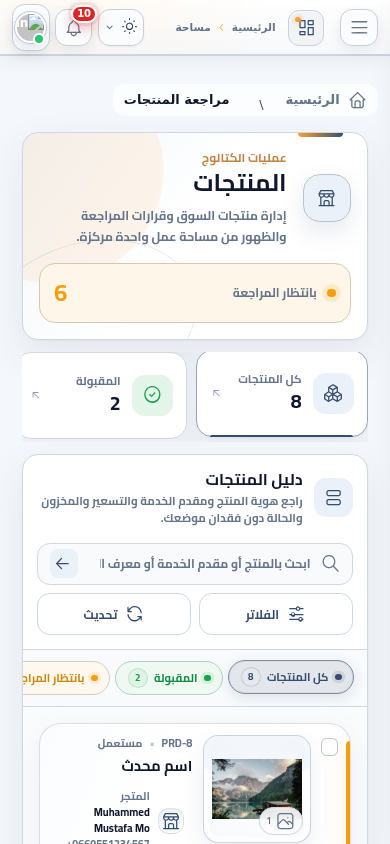Select the المقبولة filter tab
This screenshot has width=390, height=844.
coord(169,678)
